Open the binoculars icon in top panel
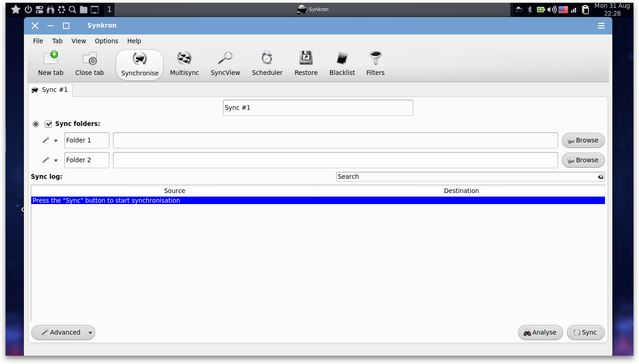 click(51, 9)
